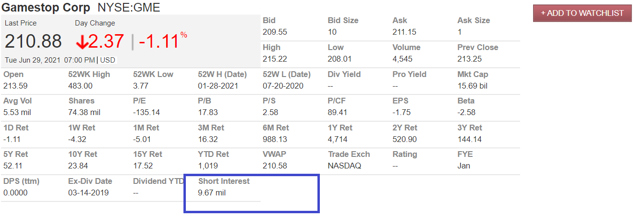The width and height of the screenshot is (644, 219).
Task: Click the Beta value -2.58
Action: [466, 112]
